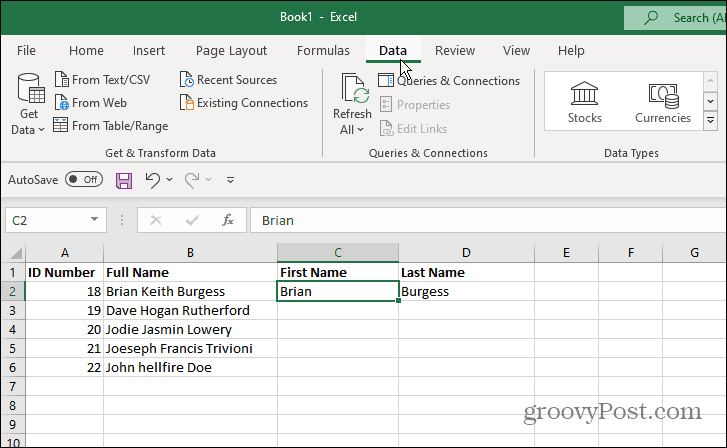The height and width of the screenshot is (448, 727).
Task: Click the Refresh All icon
Action: tap(352, 94)
